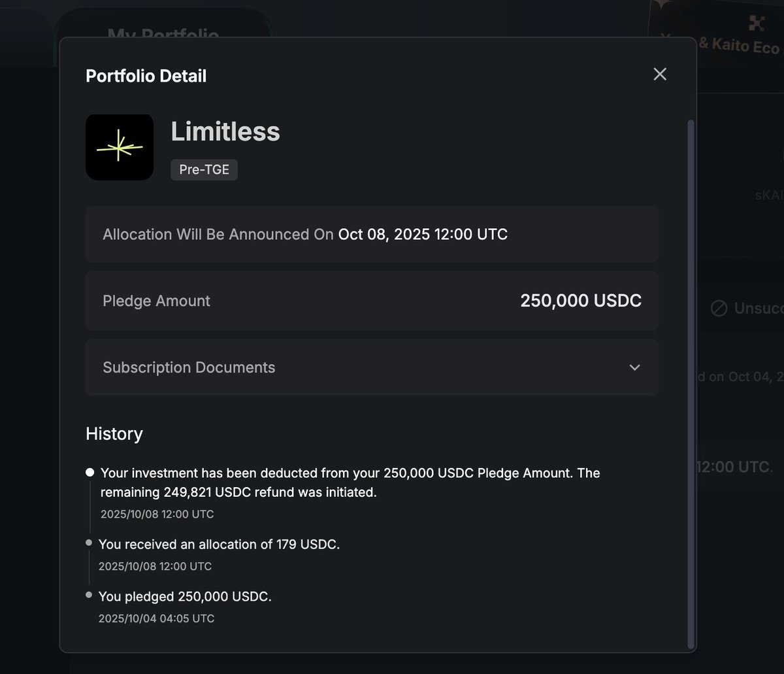
Task: Click the 250,000 USDC pledge amount value
Action: coord(581,301)
